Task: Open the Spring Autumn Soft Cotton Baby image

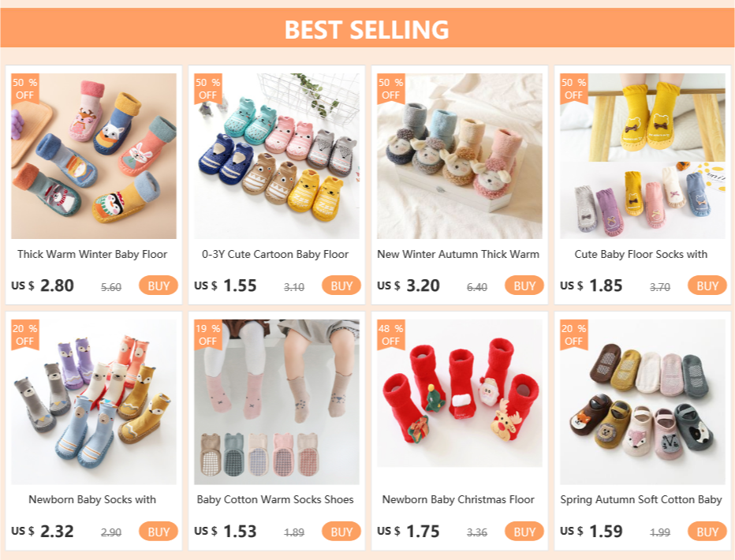Action: click(x=642, y=402)
